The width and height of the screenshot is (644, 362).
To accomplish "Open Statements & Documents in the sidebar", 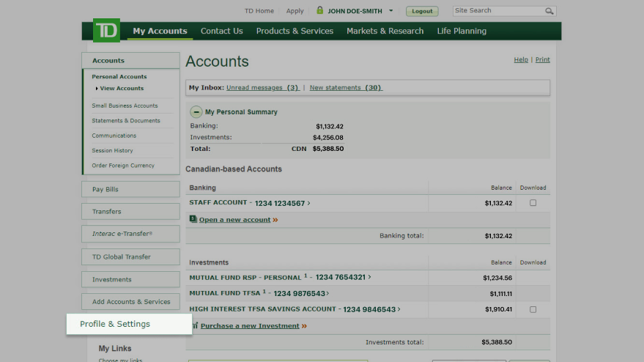I will [126, 121].
